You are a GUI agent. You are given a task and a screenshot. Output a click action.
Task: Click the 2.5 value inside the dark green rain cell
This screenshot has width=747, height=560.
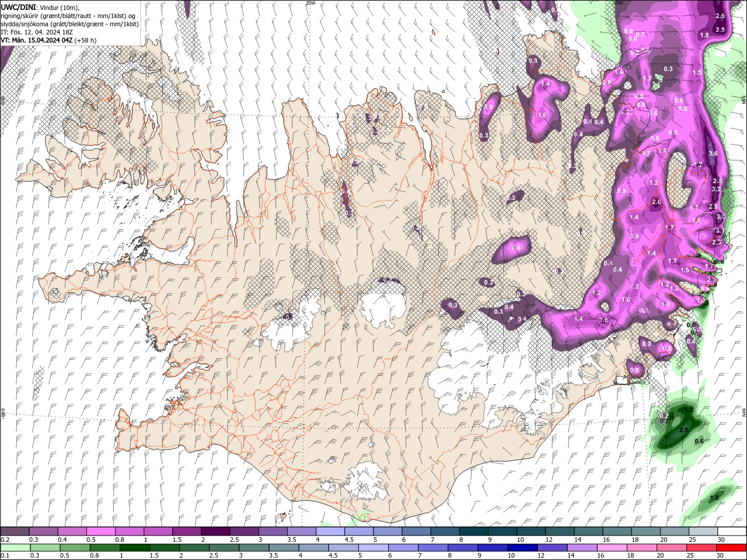coord(685,430)
